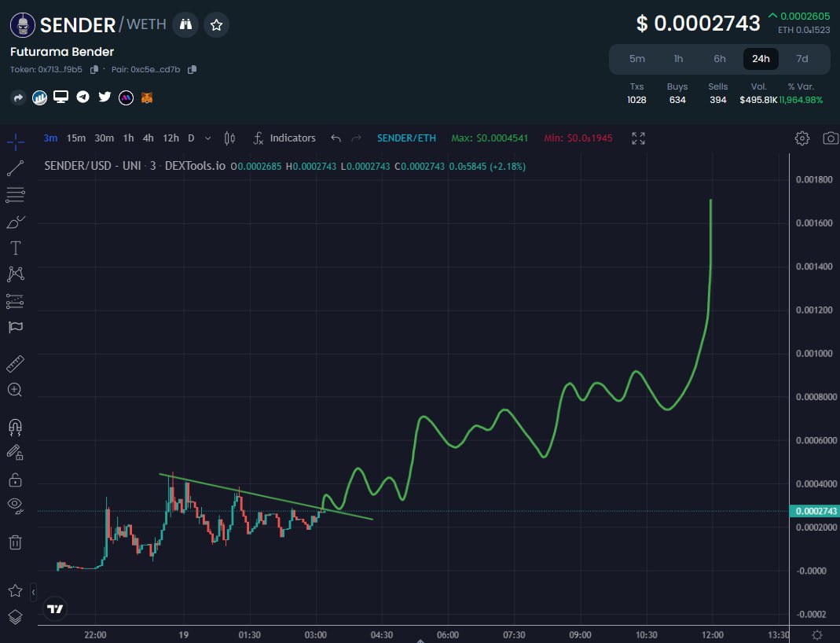840x643 pixels.
Task: Remove drawings with trash icon
Action: [x=15, y=542]
